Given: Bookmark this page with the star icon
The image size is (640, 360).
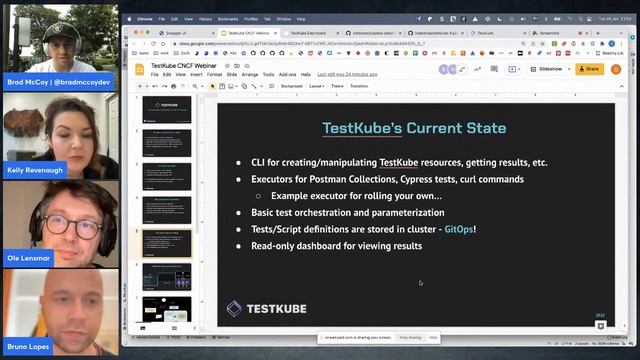Looking at the screenshot, I should click(x=542, y=44).
